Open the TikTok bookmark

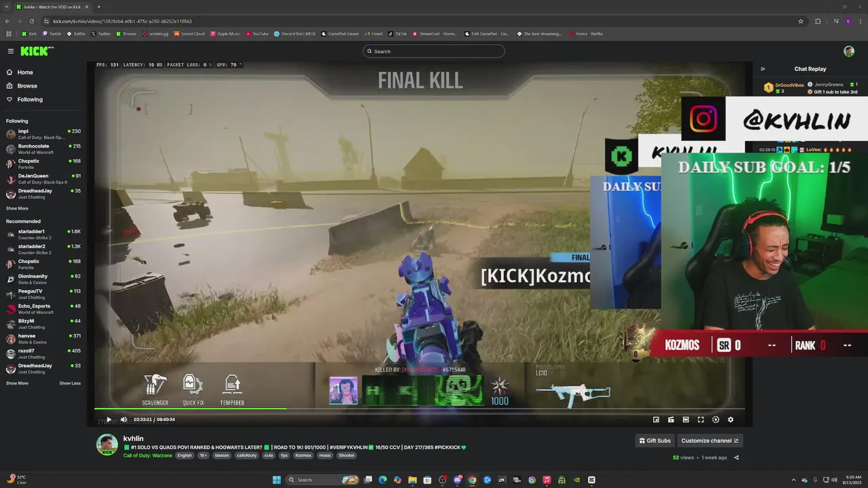point(397,34)
